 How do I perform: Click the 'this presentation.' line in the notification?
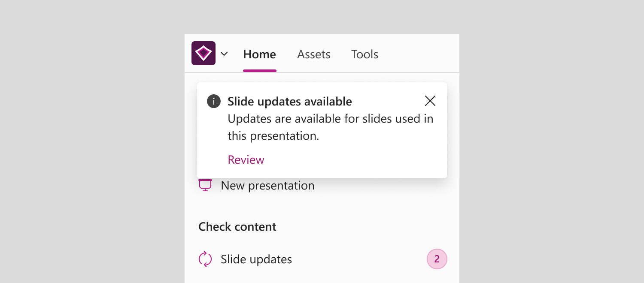coord(273,136)
